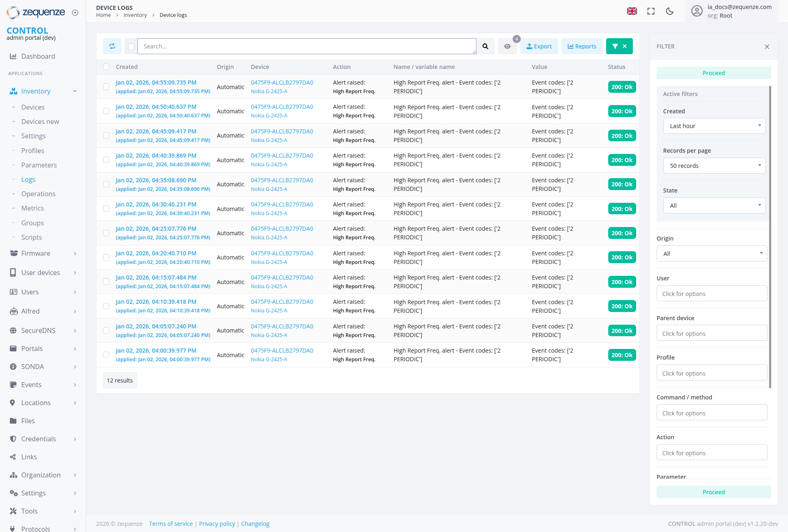This screenshot has height=532, width=788.
Task: Check the row created at 04:40:39.869 PM
Action: pos(106,160)
